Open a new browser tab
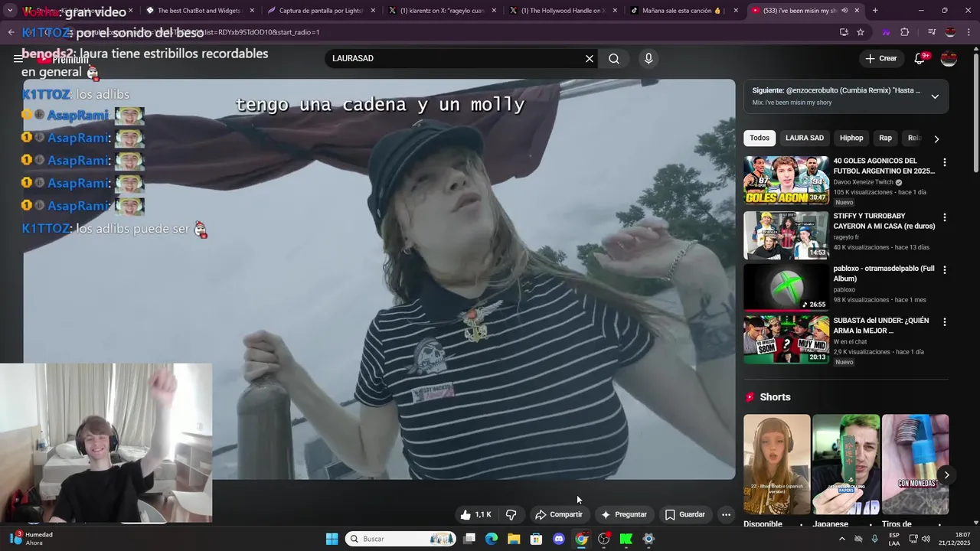Viewport: 980px width, 551px height. click(875, 11)
